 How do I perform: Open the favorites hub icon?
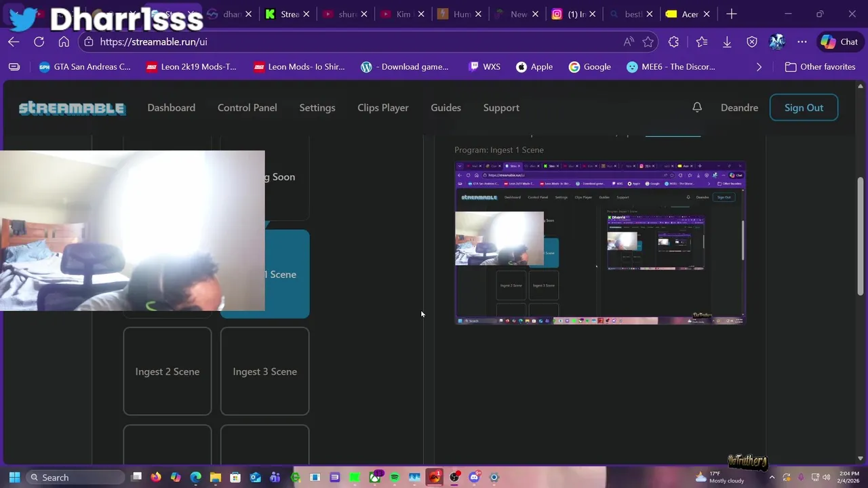[x=702, y=42]
